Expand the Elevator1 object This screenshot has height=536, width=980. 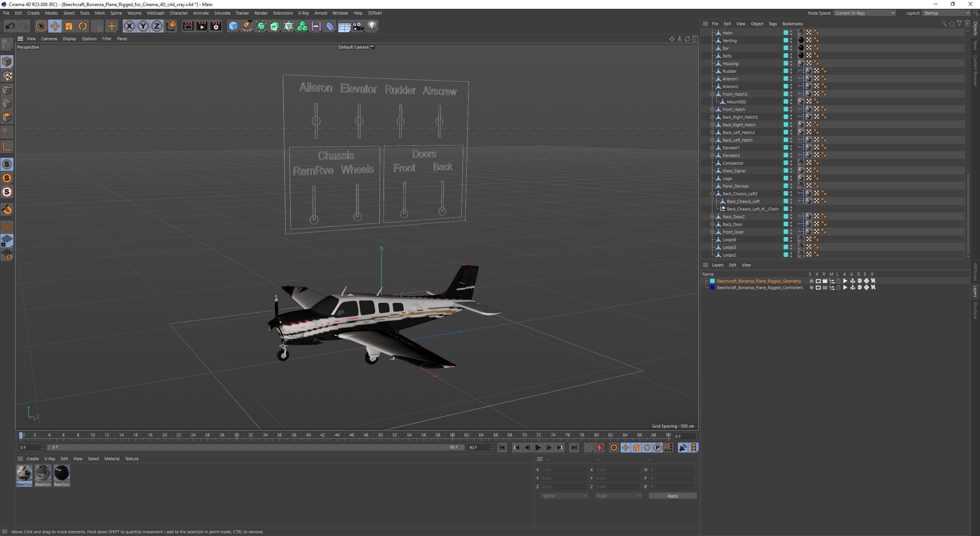(712, 148)
